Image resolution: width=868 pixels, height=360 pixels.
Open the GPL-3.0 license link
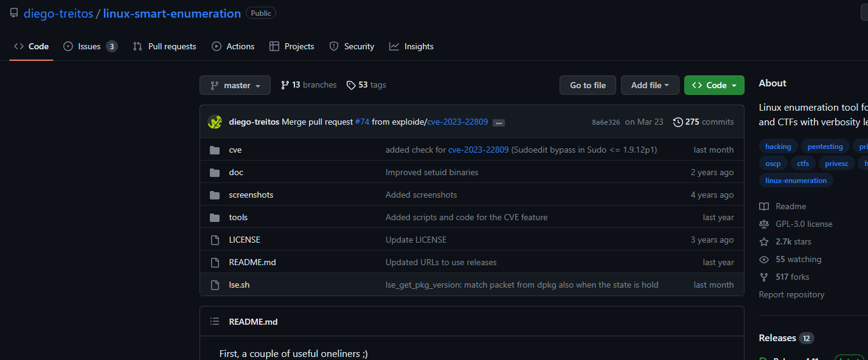796,224
